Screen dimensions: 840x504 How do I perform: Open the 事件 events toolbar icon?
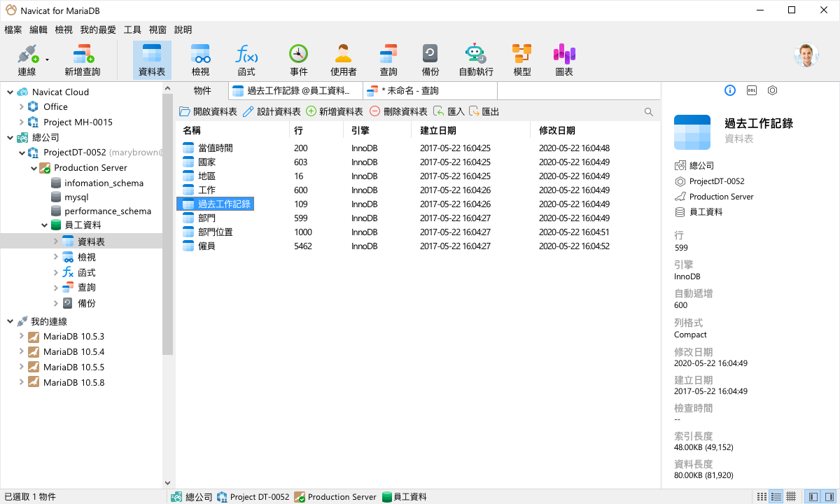299,59
